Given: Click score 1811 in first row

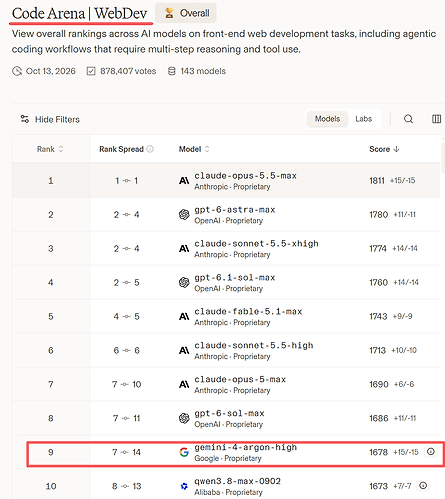Looking at the screenshot, I should pos(377,181).
